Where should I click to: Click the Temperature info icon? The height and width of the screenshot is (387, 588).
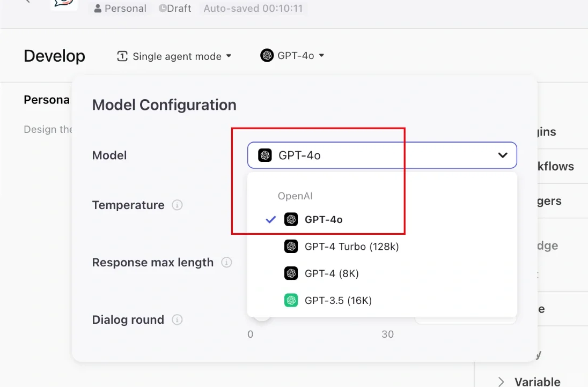(177, 205)
